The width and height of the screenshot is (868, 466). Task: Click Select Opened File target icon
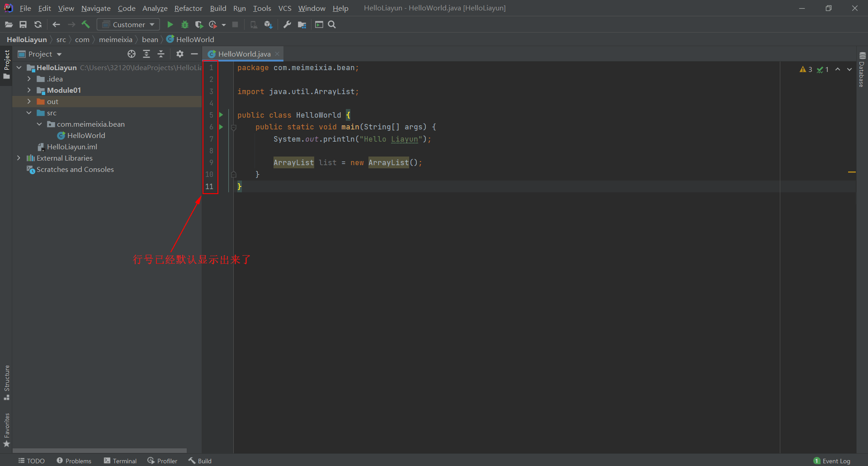point(132,54)
